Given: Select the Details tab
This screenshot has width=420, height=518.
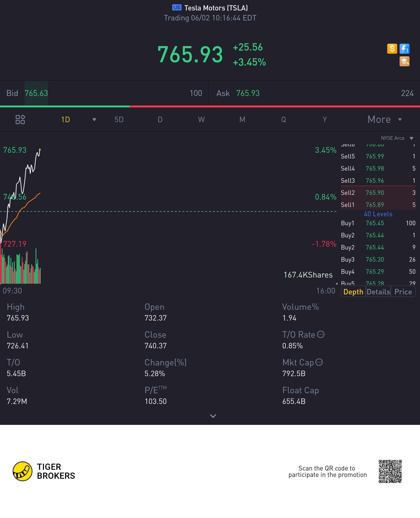Looking at the screenshot, I should pyautogui.click(x=378, y=292).
